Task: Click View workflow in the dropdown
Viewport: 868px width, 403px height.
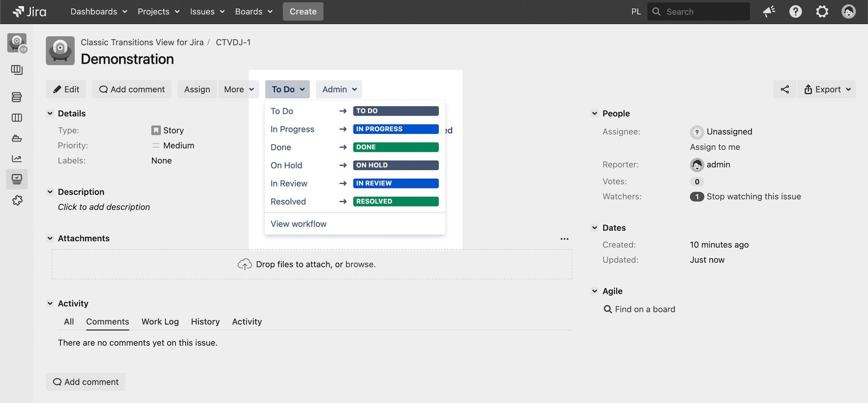Action: (355, 224)
